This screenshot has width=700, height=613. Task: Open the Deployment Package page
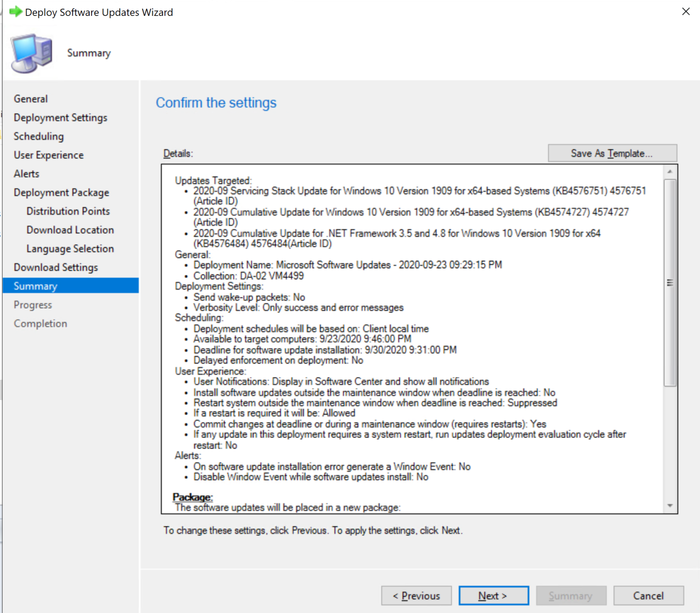coord(61,192)
